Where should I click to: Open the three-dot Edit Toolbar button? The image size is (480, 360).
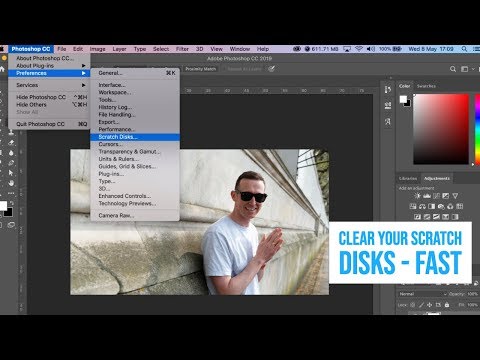[11, 193]
